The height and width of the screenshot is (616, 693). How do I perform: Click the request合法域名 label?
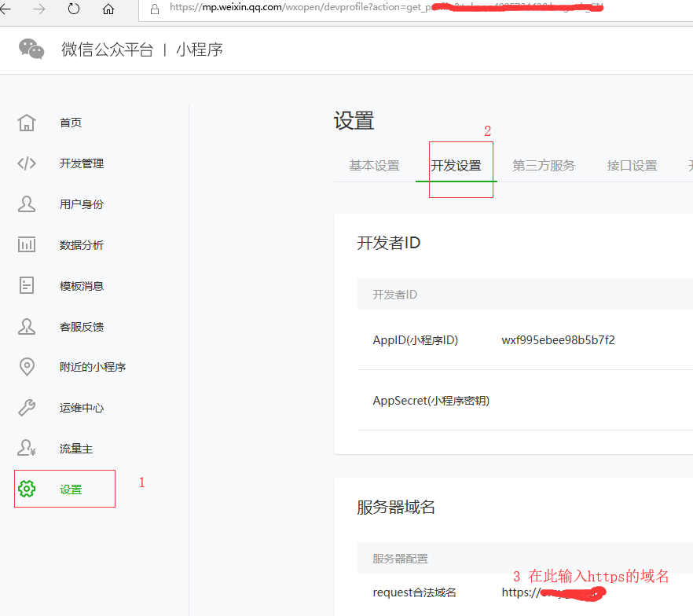click(414, 592)
